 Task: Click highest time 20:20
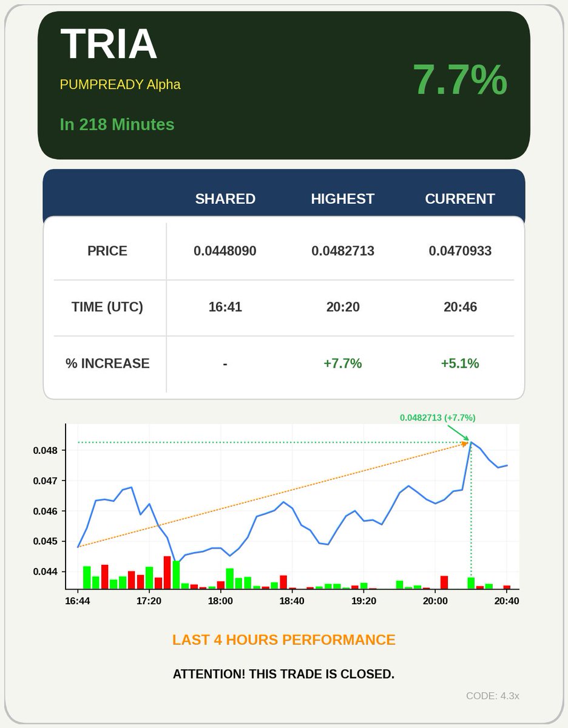343,307
